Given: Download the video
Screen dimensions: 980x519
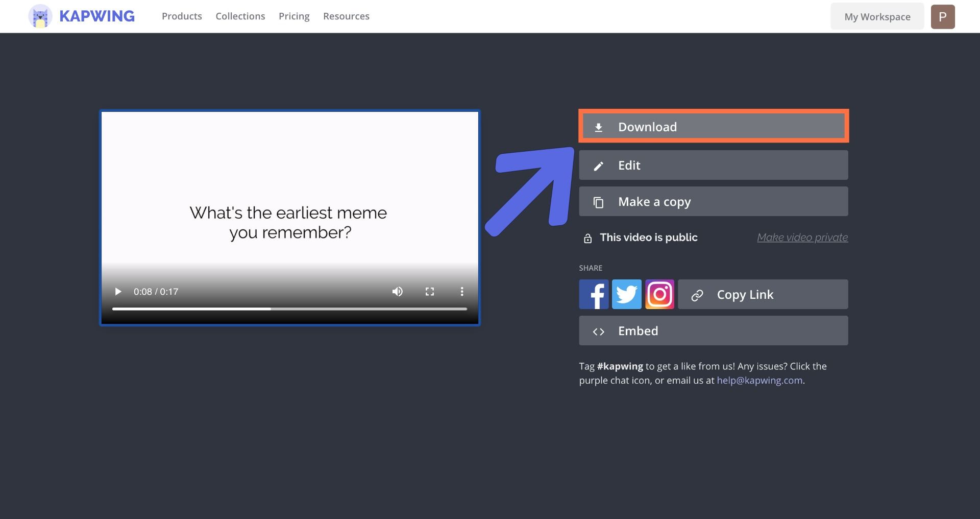Looking at the screenshot, I should [713, 127].
